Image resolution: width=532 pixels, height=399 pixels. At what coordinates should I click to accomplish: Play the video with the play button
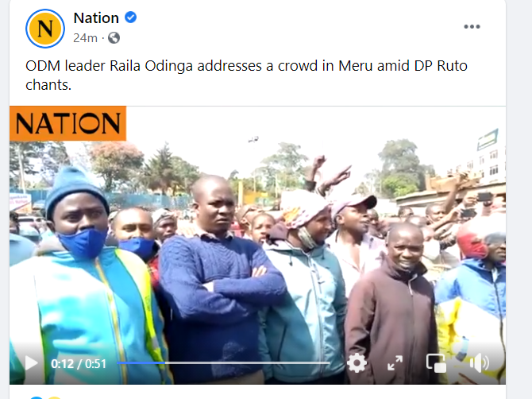[x=32, y=363]
